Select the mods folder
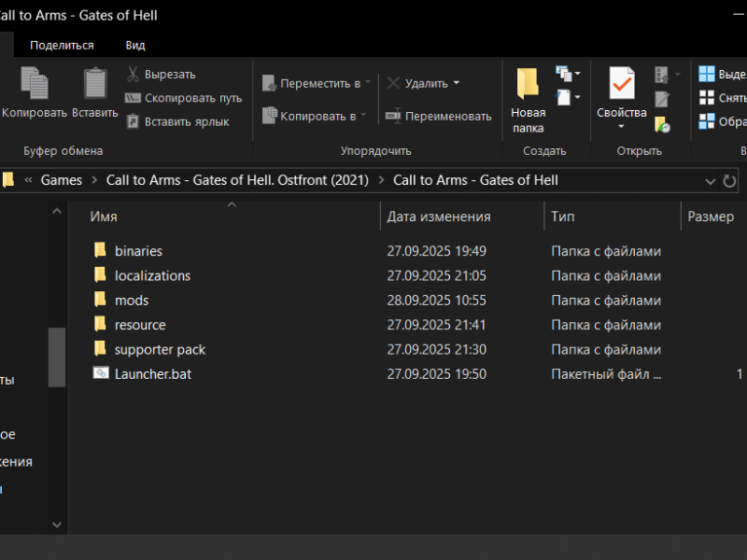Image resolution: width=747 pixels, height=560 pixels. (x=132, y=300)
